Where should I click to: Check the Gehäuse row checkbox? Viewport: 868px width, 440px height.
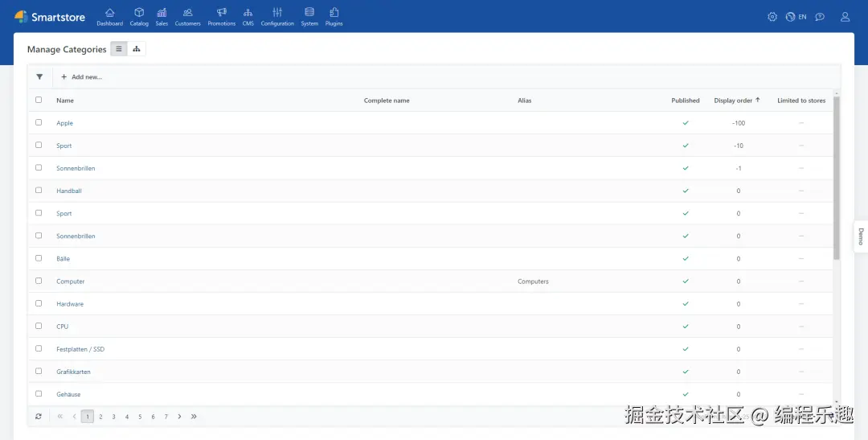click(x=39, y=394)
